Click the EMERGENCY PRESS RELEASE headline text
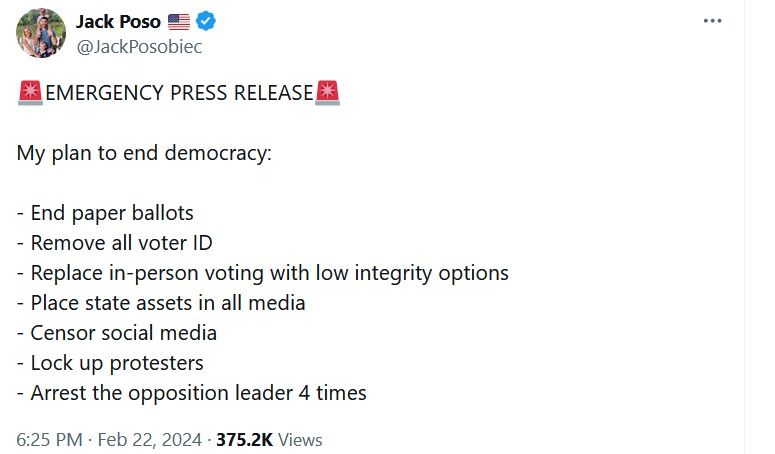Image resolution: width=775 pixels, height=454 pixels. (x=179, y=93)
